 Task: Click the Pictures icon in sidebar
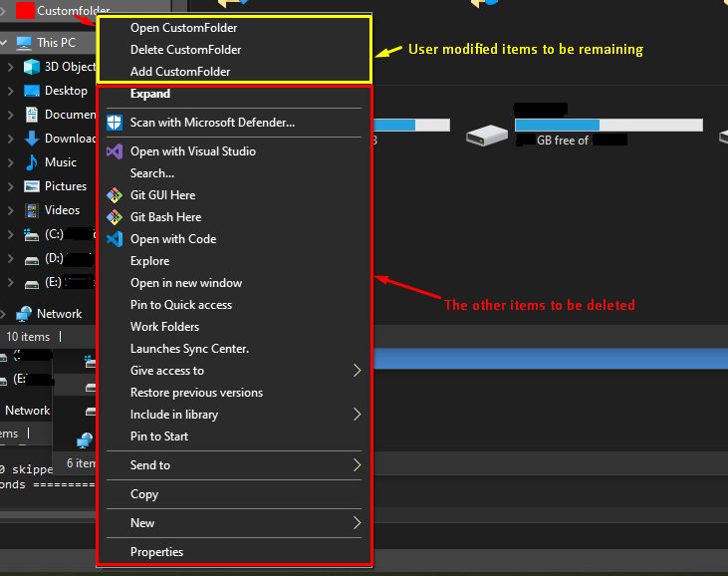pyautogui.click(x=32, y=186)
